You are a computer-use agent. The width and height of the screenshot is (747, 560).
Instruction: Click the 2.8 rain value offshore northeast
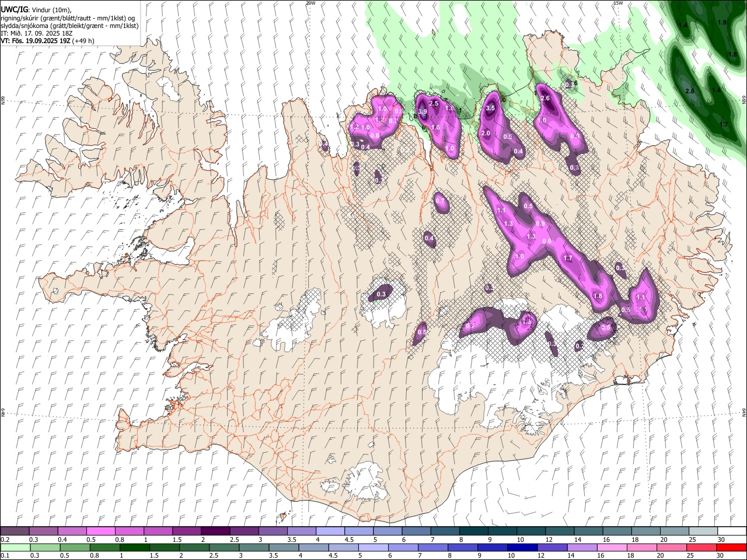click(690, 92)
